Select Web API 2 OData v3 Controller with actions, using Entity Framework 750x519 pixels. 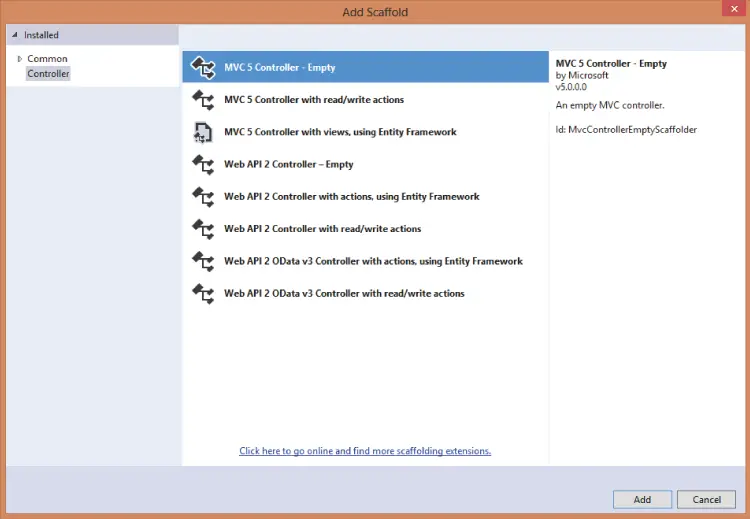365,261
